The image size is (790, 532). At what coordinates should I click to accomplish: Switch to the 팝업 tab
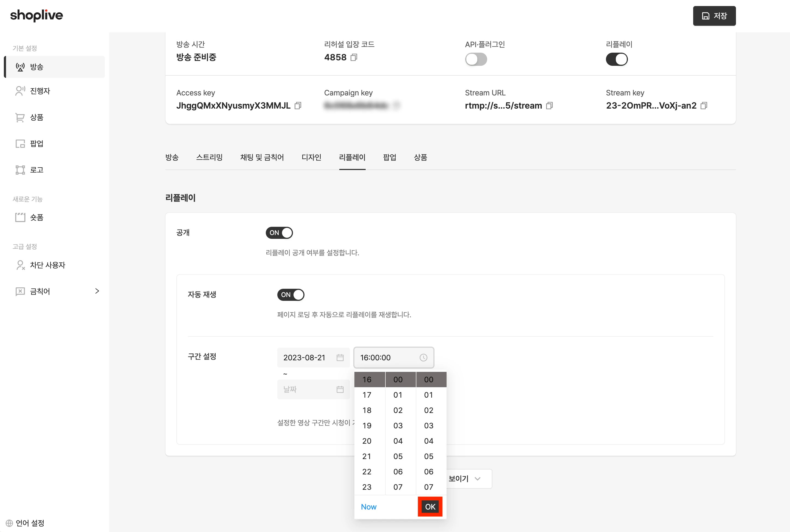tap(390, 157)
